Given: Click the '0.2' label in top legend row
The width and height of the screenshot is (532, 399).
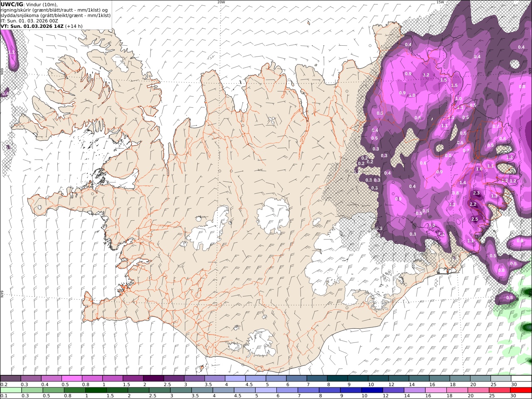Looking at the screenshot, I should 3,384.
